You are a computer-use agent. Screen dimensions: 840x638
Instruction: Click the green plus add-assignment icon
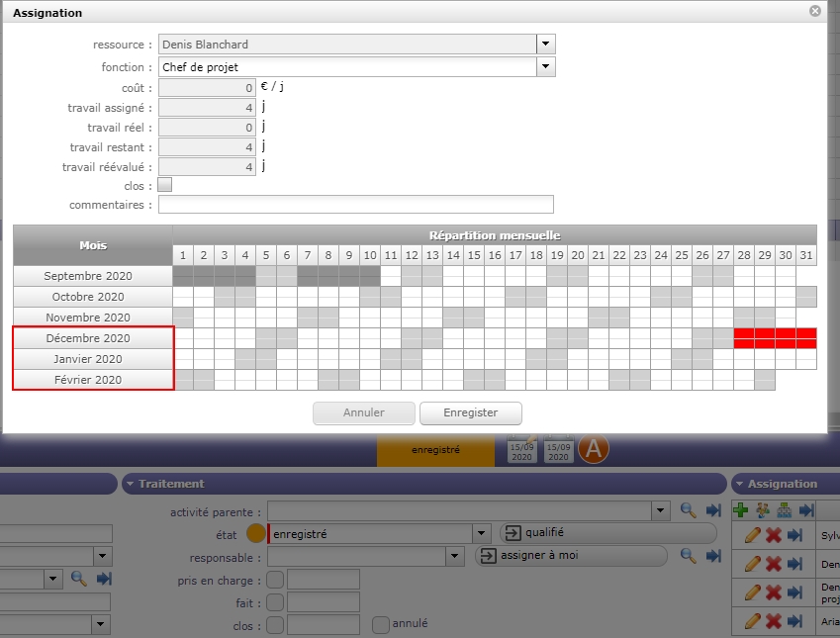740,510
